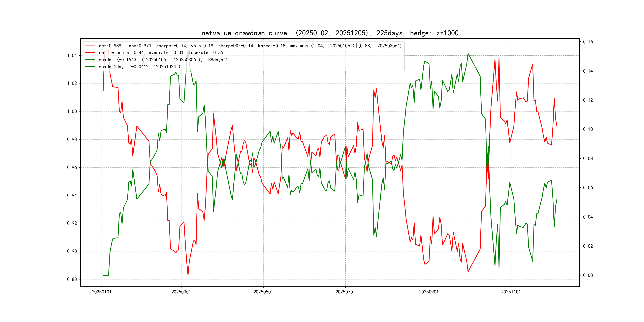Click the 0.16 right y-axis tick label
Screen dimensions: 644x322
click(x=588, y=42)
